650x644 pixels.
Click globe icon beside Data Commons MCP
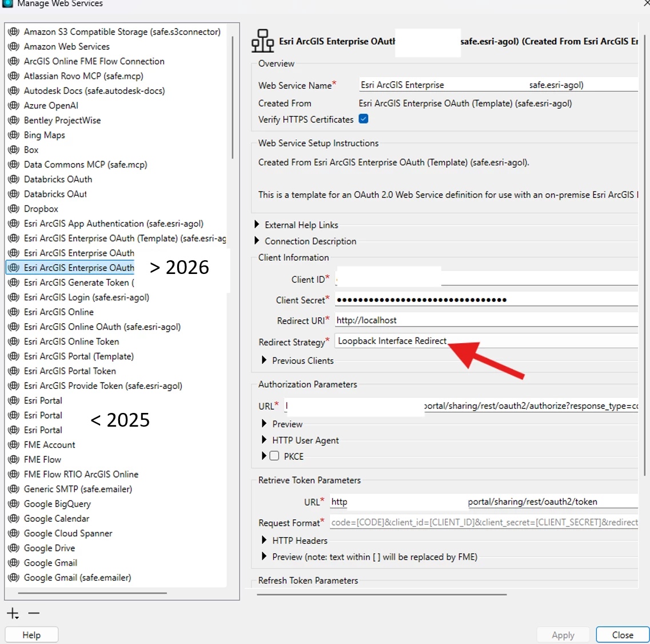pyautogui.click(x=14, y=164)
